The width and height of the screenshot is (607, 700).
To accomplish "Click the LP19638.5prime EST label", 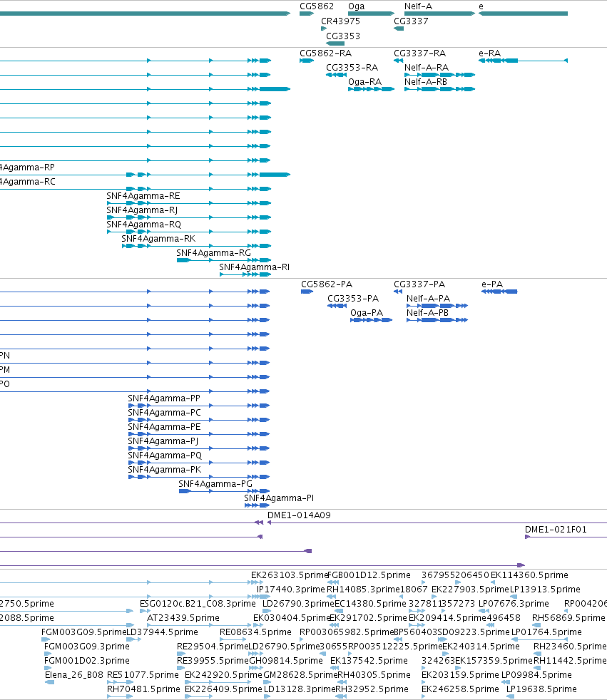I will tap(541, 689).
